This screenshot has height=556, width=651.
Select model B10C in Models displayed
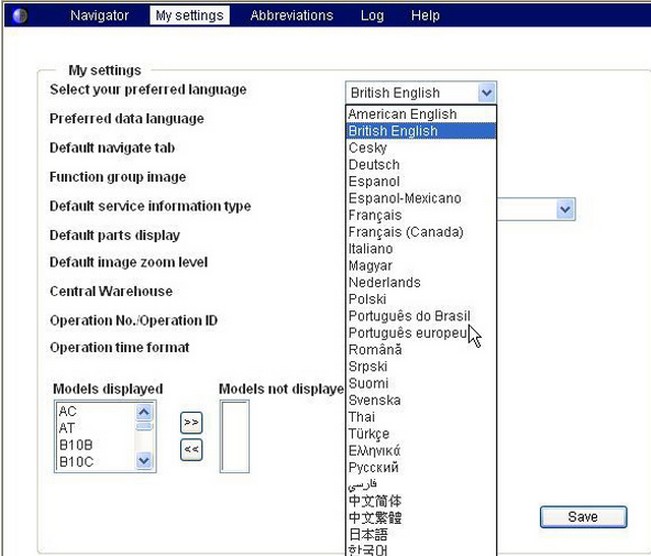click(96, 462)
